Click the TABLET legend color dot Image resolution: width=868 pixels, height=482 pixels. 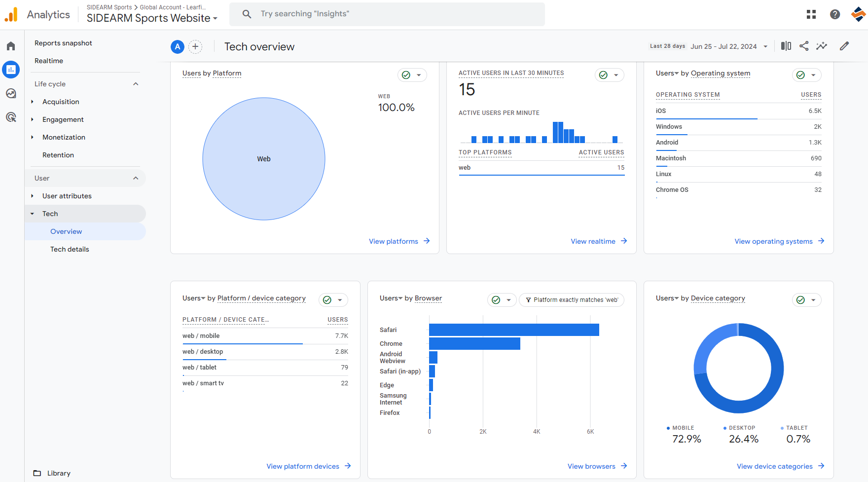click(x=782, y=428)
